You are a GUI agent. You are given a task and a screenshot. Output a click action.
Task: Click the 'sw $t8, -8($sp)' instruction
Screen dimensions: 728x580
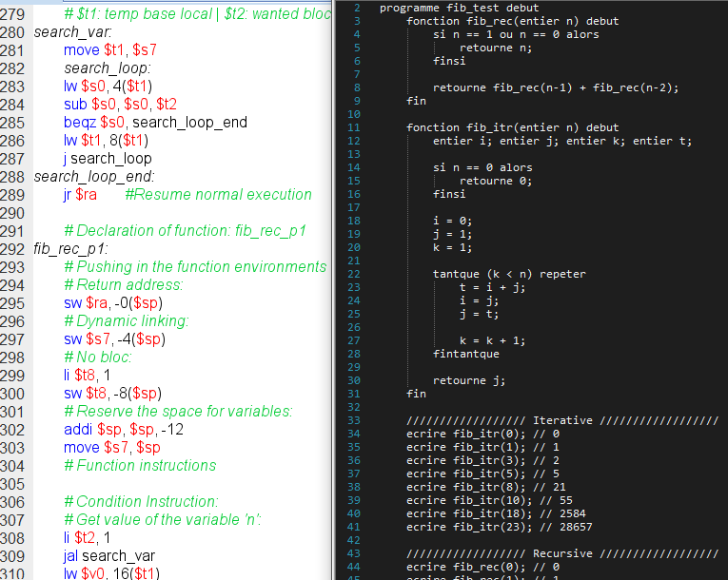click(112, 394)
